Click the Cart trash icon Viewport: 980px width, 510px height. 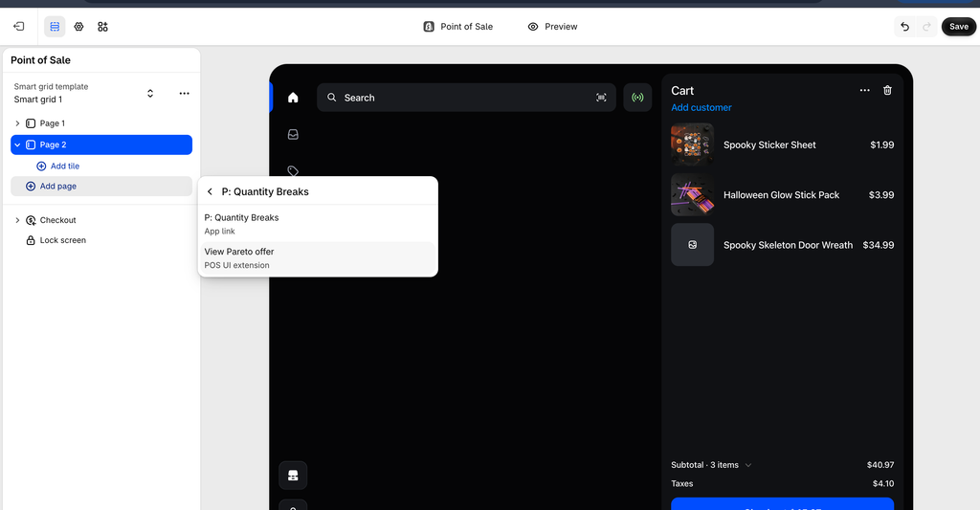point(887,90)
